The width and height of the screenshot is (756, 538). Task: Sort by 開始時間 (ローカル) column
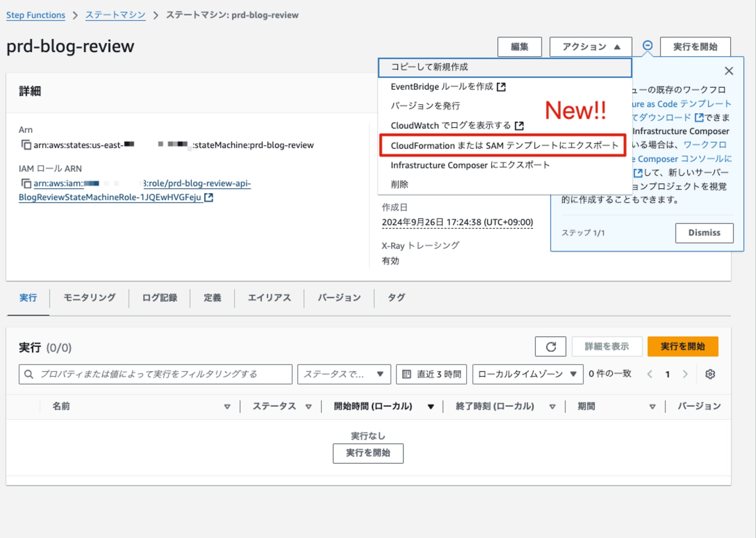coord(431,407)
